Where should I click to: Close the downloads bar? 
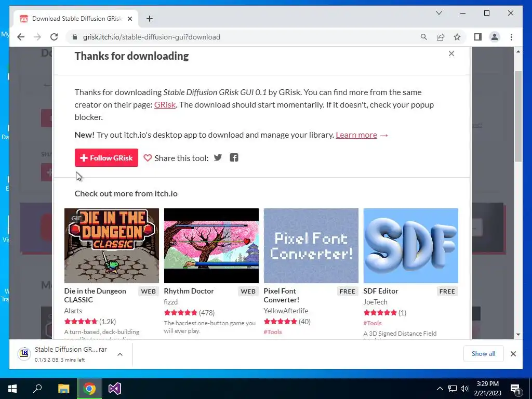513,354
